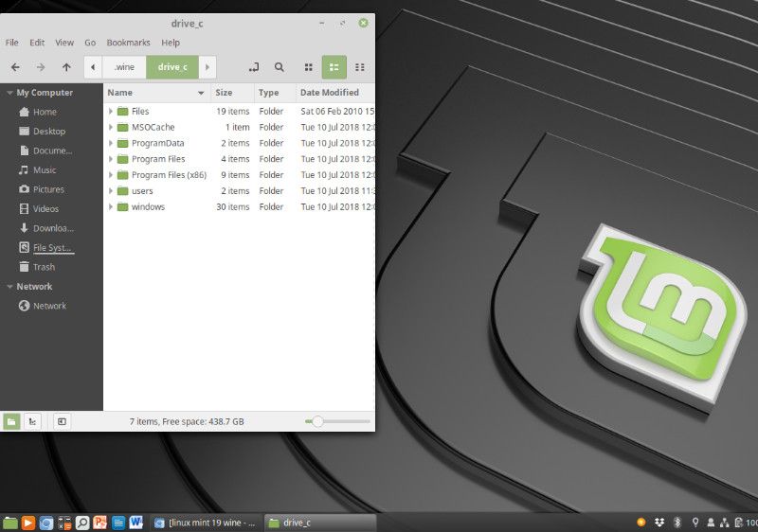Expand the Files folder row

[x=111, y=111]
